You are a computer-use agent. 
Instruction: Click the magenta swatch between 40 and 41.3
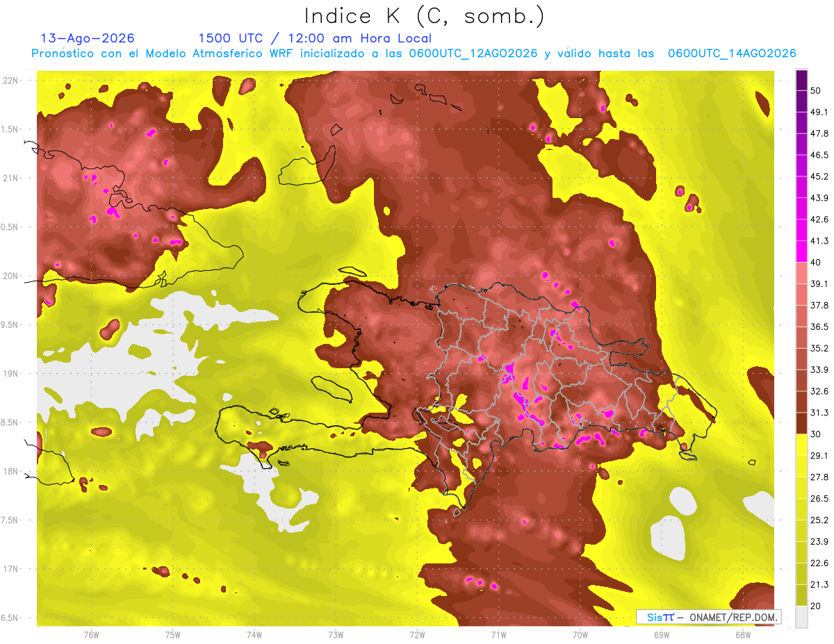tap(801, 251)
